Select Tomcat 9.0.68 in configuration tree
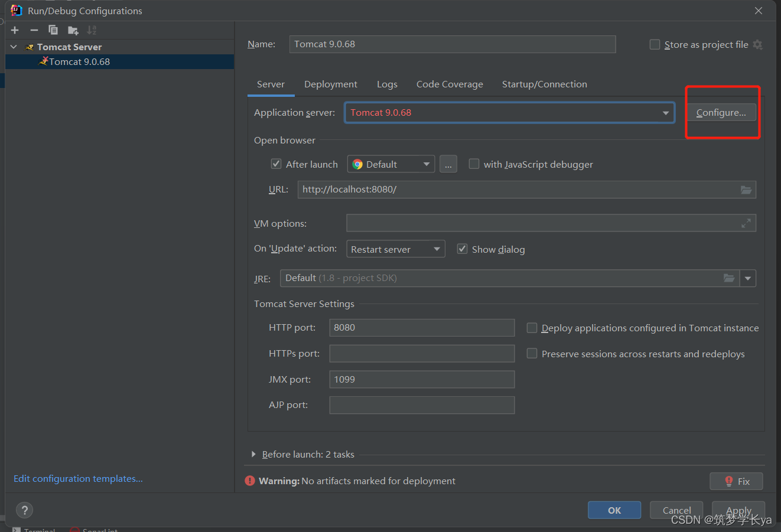This screenshot has width=781, height=532. (x=119, y=61)
